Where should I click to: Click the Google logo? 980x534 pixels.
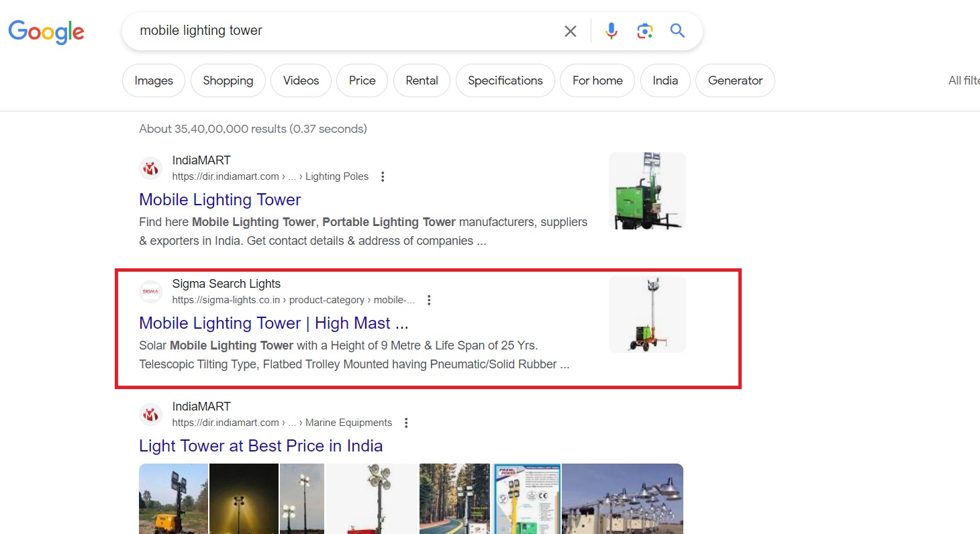coord(46,32)
